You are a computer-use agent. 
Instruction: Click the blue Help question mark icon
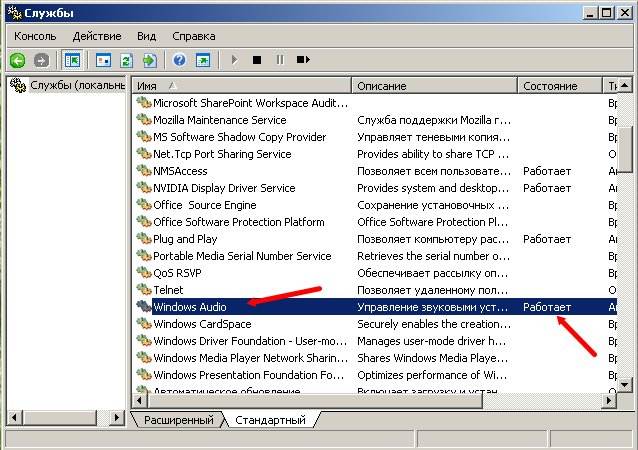[179, 60]
